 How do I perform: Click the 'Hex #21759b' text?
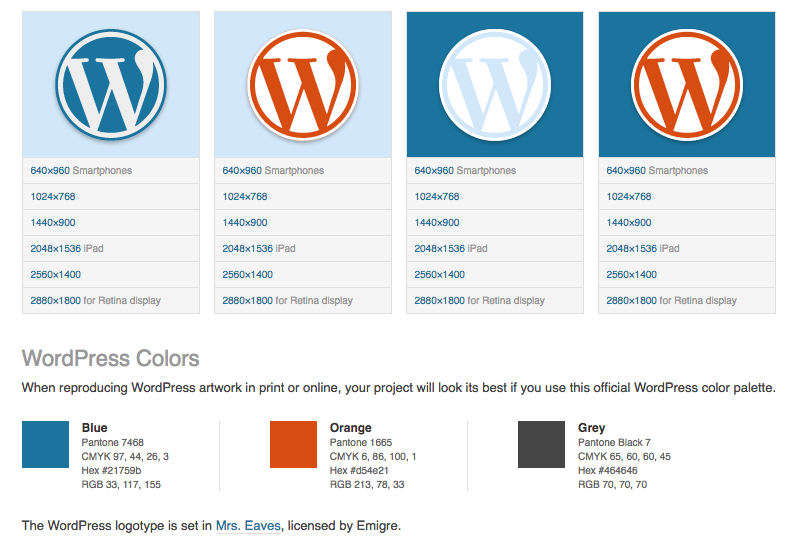pyautogui.click(x=111, y=470)
